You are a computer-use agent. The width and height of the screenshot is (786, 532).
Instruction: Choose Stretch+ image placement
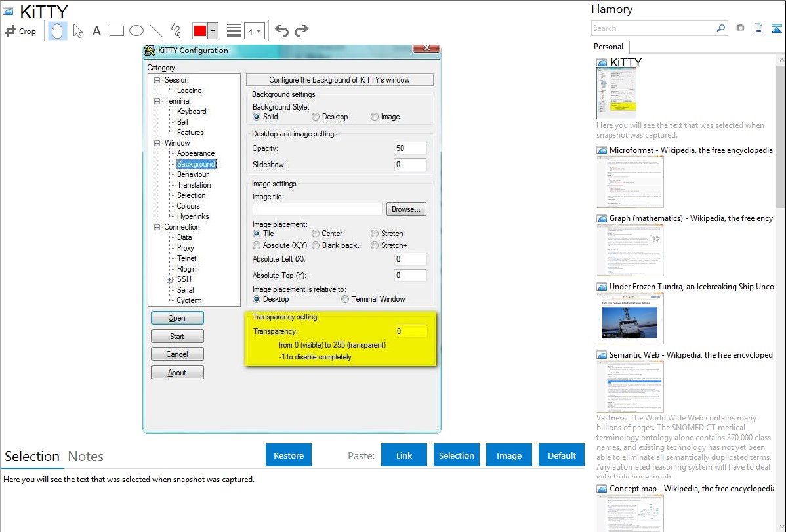375,246
